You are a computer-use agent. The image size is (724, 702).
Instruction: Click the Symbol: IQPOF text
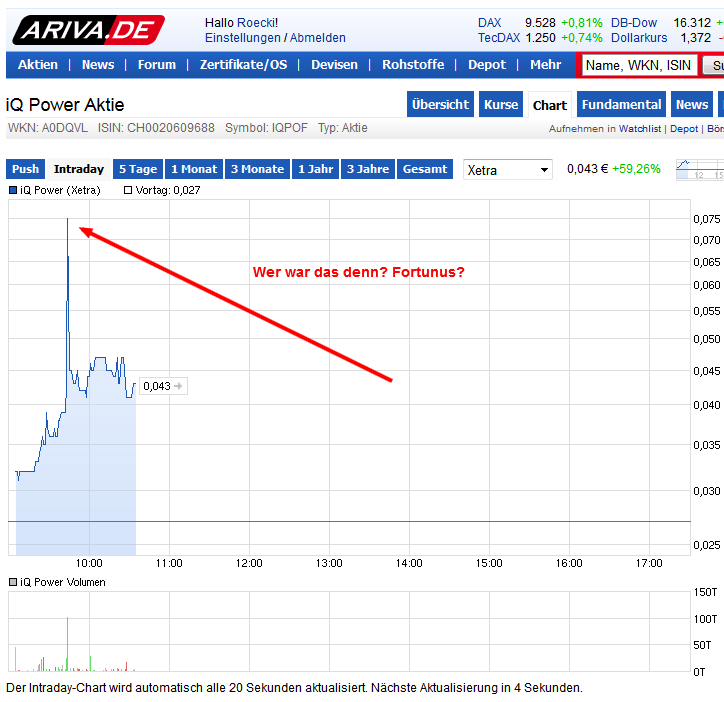pyautogui.click(x=266, y=128)
